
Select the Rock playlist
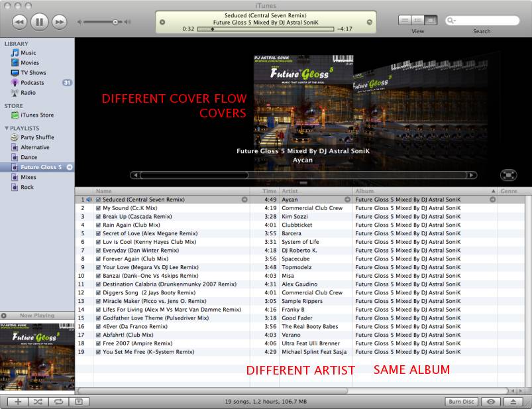(27, 187)
